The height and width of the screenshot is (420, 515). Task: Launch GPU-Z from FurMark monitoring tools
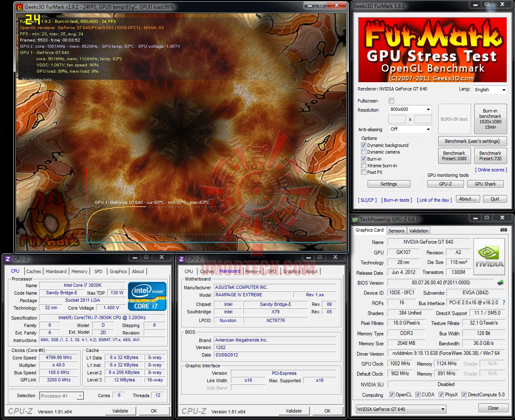[x=445, y=184]
